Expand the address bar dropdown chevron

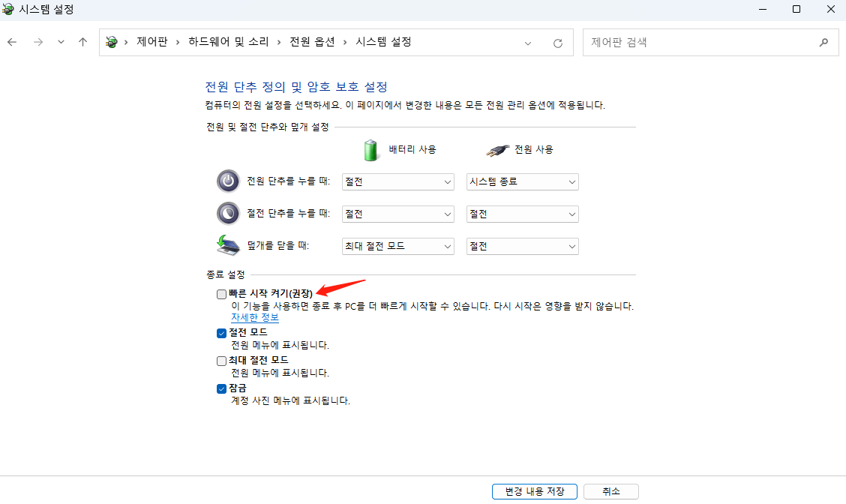529,43
